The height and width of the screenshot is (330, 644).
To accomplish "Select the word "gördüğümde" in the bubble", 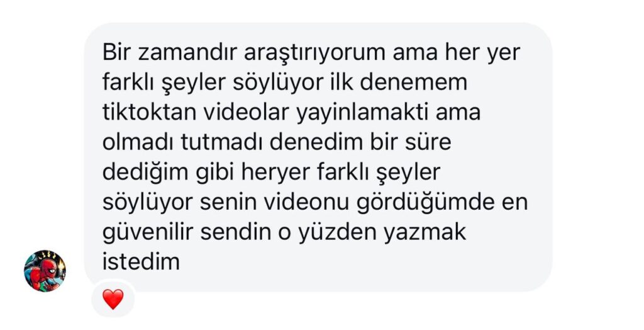I will [x=425, y=203].
